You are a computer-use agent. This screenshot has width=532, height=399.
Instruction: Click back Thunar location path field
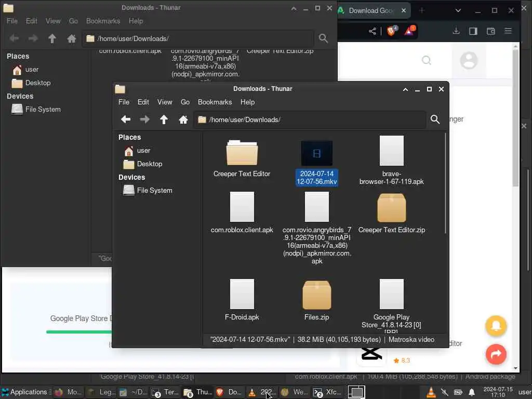[198, 38]
